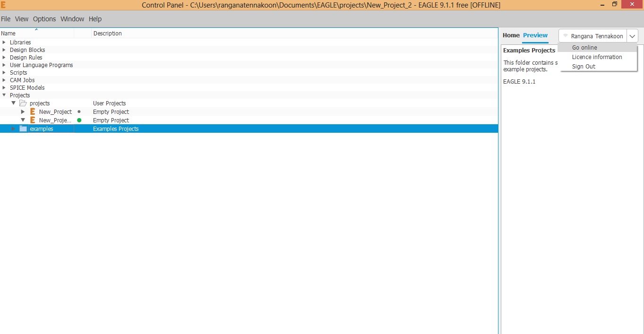
Task: Open the View menu
Action: pos(22,19)
